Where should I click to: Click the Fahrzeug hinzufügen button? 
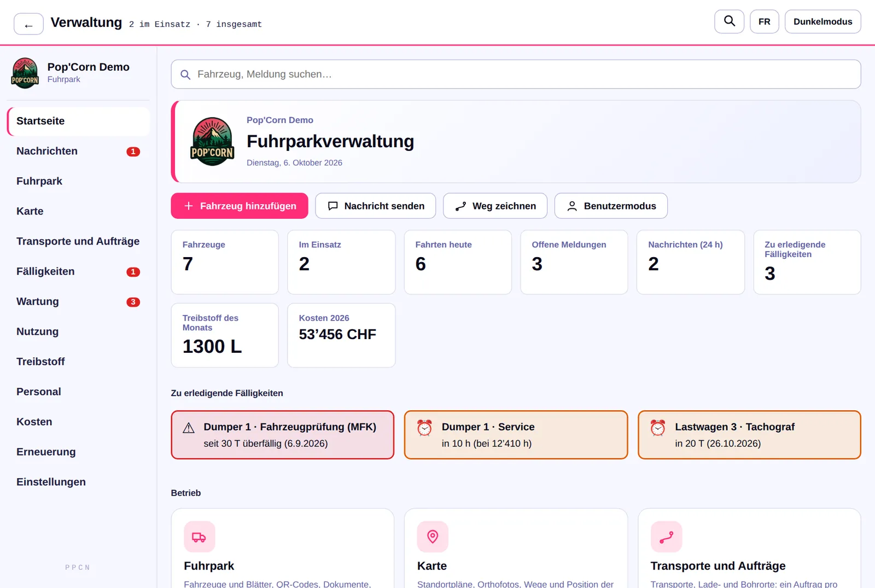(240, 206)
